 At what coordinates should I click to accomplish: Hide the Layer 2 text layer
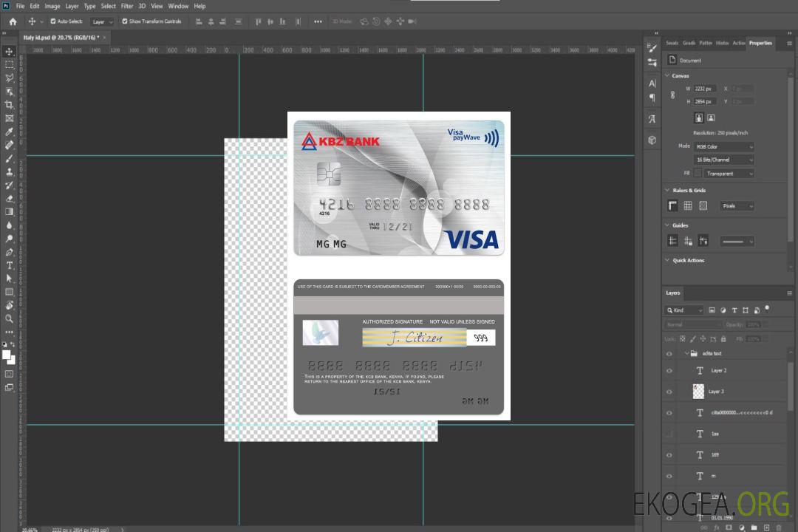click(x=669, y=371)
